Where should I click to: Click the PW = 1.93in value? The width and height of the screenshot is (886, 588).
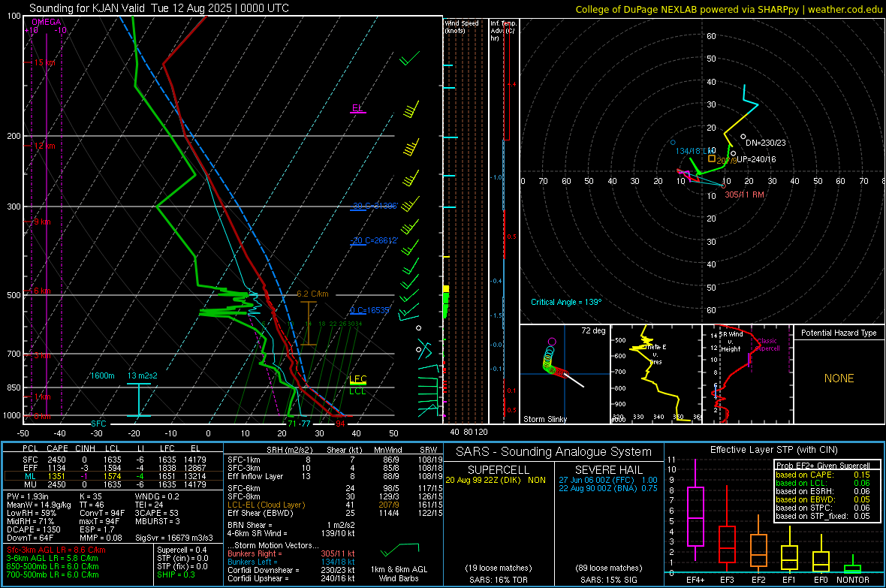pyautogui.click(x=28, y=496)
